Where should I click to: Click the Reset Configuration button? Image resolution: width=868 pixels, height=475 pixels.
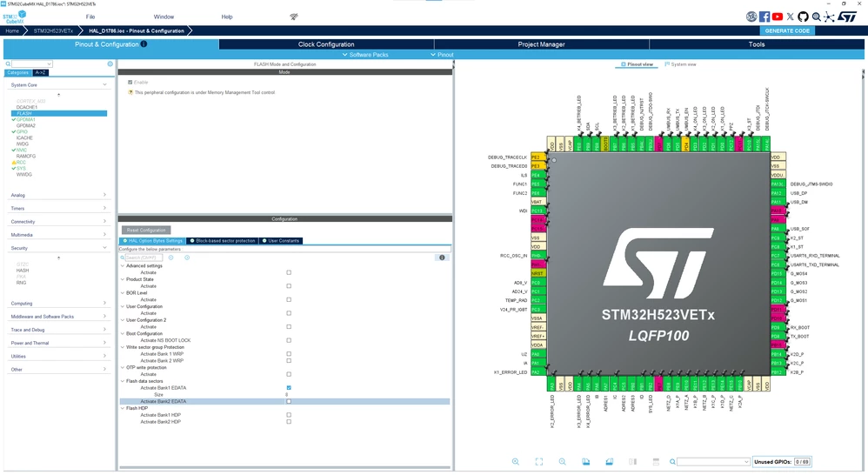(x=146, y=230)
